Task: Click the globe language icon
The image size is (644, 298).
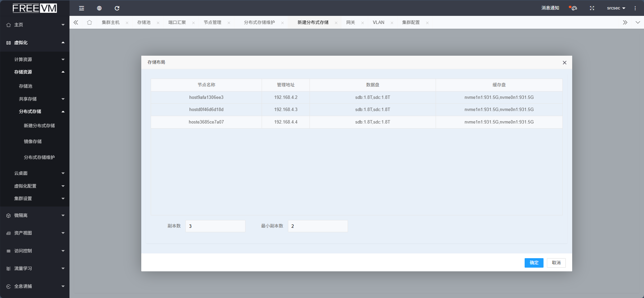Action: coord(99,8)
